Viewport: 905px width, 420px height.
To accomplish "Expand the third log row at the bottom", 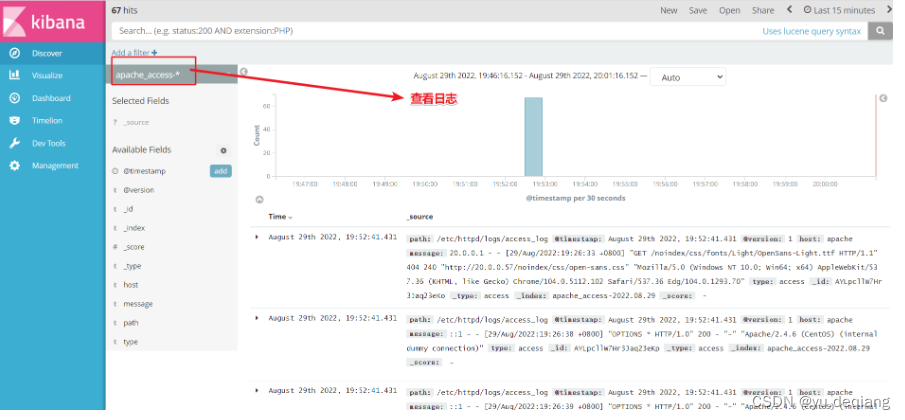I will (x=257, y=391).
